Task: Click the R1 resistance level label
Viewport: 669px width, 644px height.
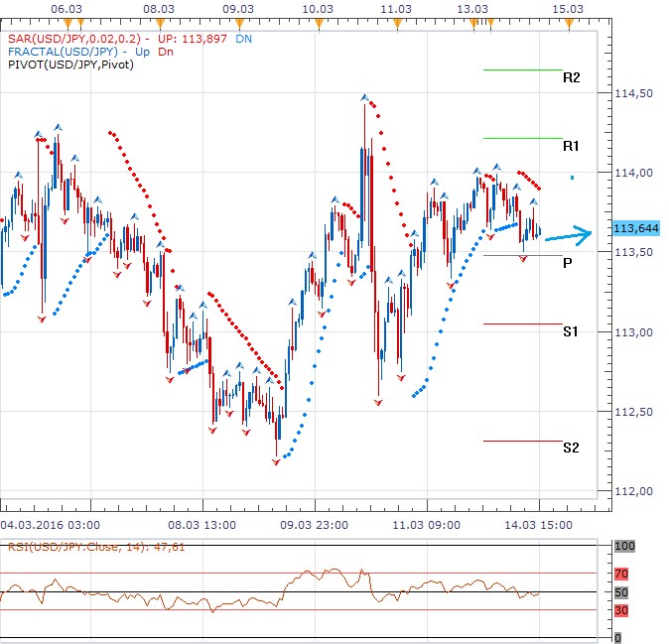Action: click(571, 146)
